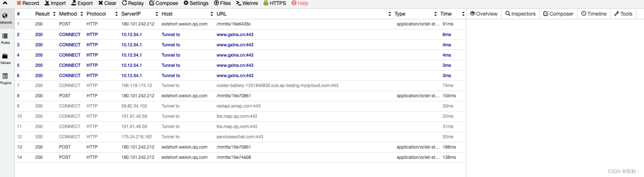Open the Values sidebar panel
The image size is (644, 177).
(x=5, y=59)
